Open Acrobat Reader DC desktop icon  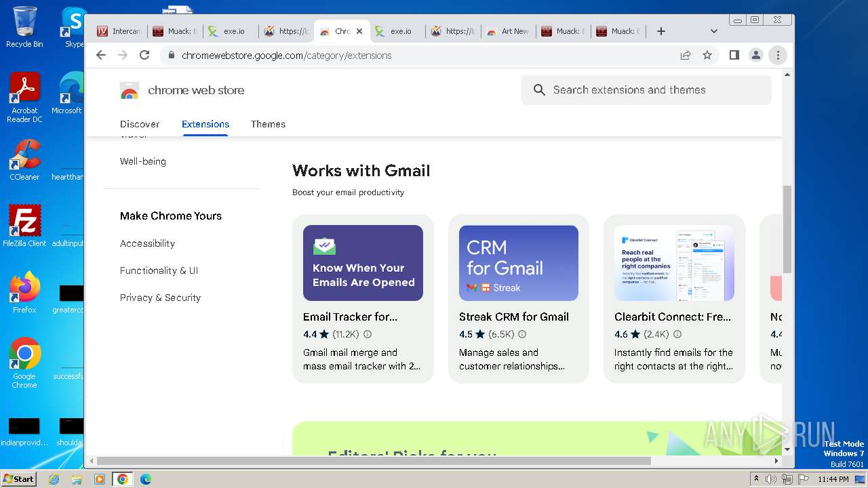pyautogui.click(x=24, y=99)
